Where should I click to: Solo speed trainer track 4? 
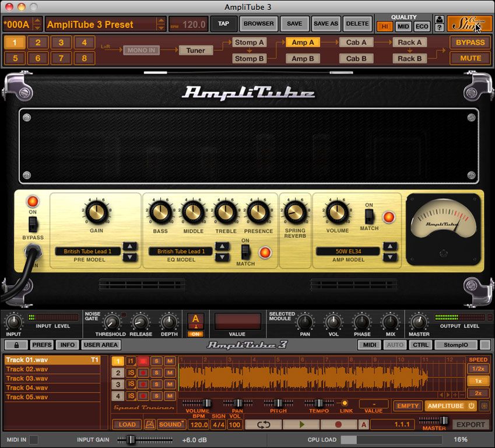coord(156,395)
